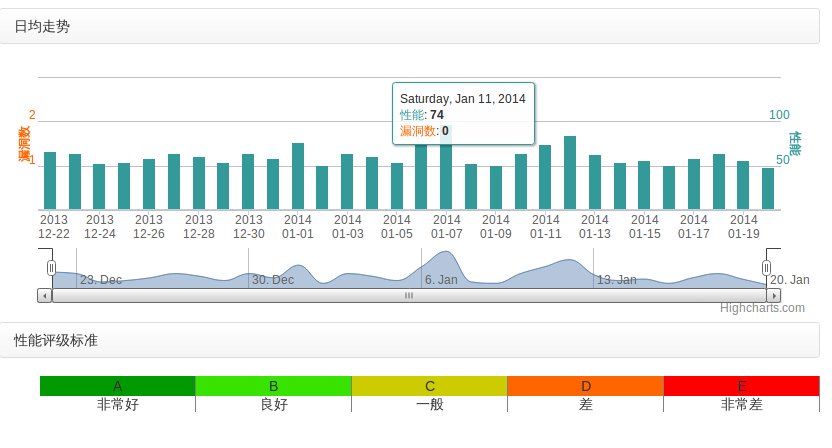Click the 23. Dec navigator label
Image resolution: width=832 pixels, height=448 pixels.
tap(101, 280)
